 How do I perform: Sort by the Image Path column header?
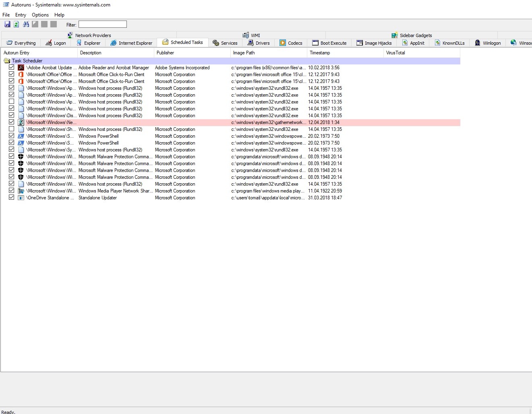[269, 53]
